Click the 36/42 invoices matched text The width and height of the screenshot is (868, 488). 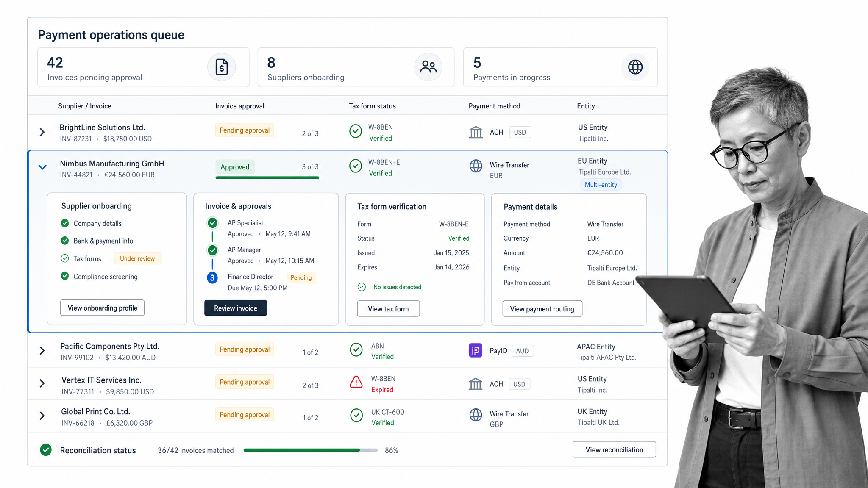tap(196, 450)
